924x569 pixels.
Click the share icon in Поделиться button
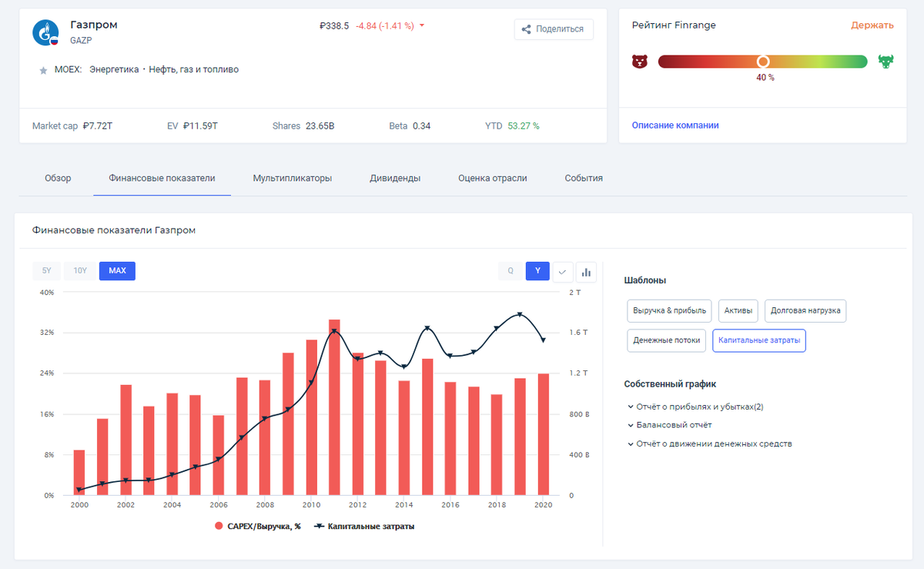pos(526,29)
